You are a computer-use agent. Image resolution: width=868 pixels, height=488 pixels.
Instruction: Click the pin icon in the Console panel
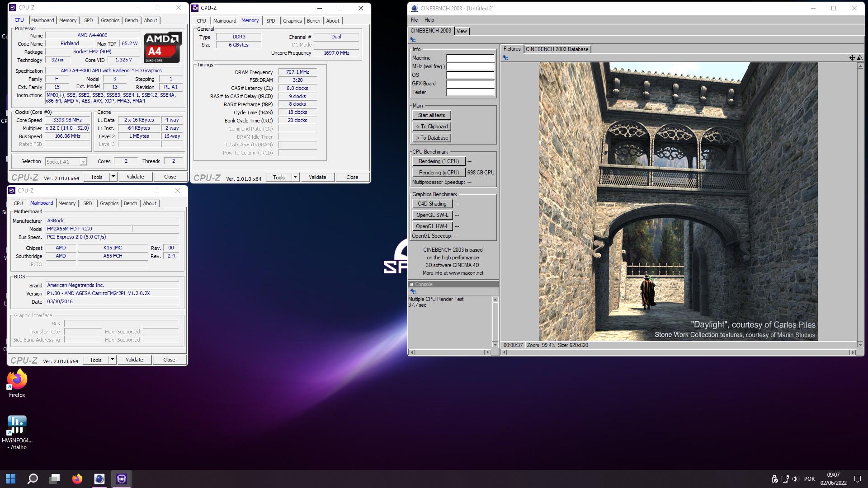click(413, 291)
